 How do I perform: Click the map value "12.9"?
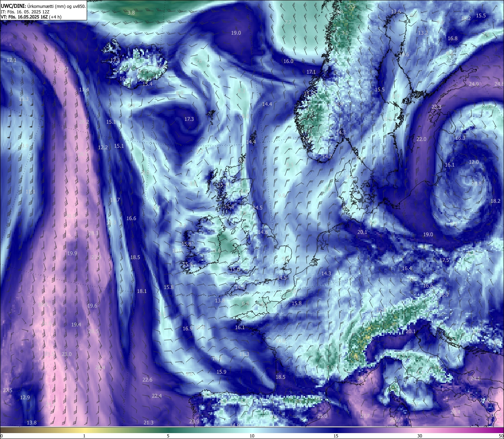click(x=25, y=398)
